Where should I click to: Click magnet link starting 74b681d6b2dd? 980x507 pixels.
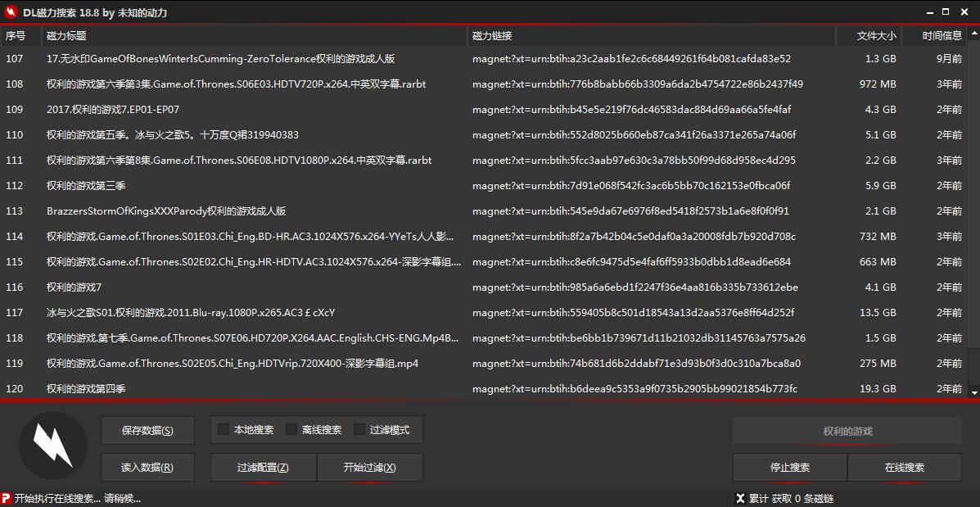click(636, 363)
